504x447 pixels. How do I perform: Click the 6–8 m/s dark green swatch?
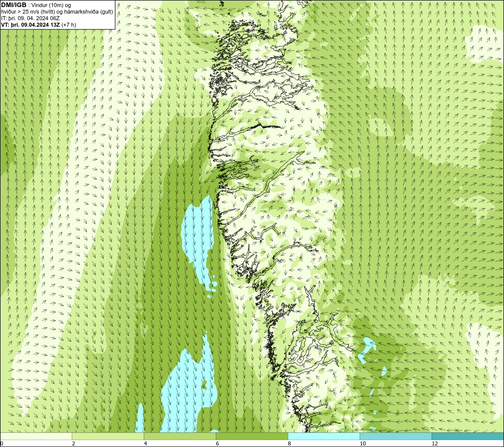point(252,436)
